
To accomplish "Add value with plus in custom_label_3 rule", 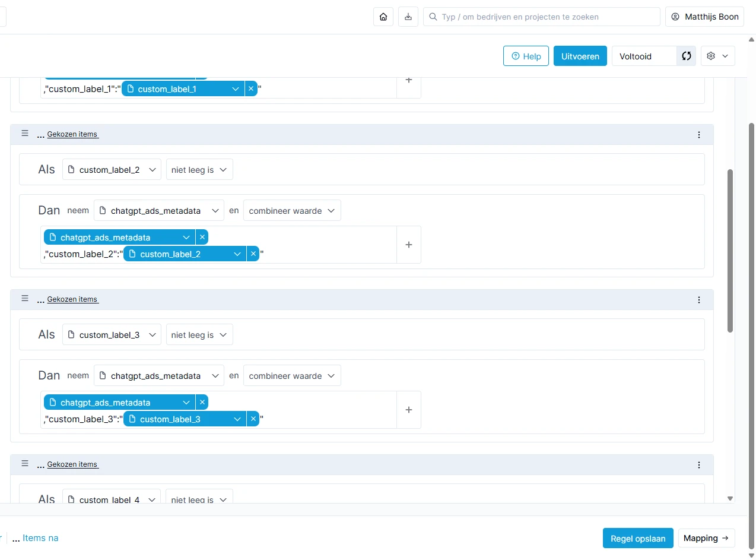I will [x=409, y=410].
